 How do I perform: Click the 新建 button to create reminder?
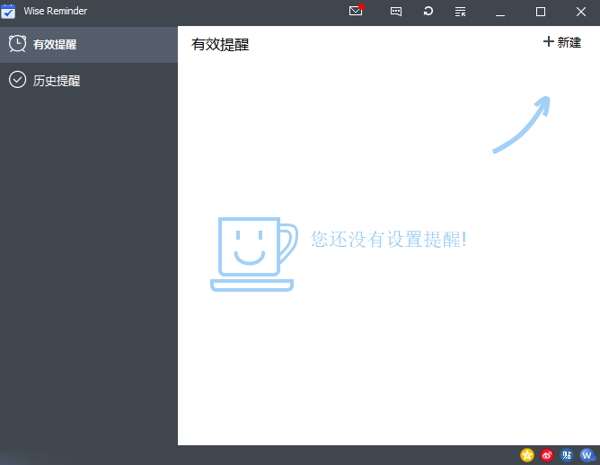[562, 42]
